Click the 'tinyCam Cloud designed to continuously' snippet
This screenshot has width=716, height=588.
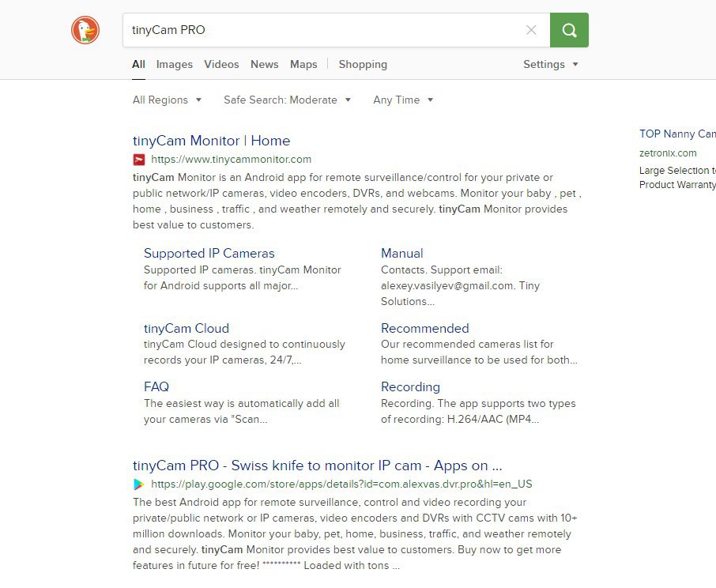click(x=244, y=352)
